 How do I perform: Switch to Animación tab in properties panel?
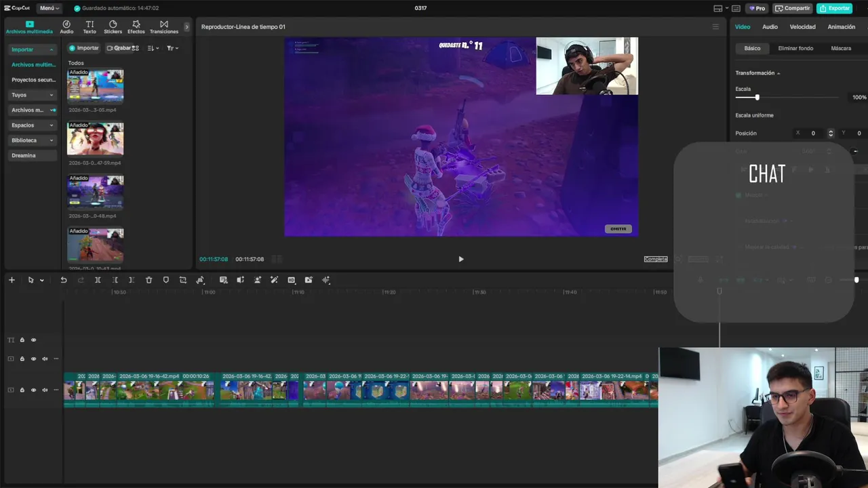click(841, 27)
